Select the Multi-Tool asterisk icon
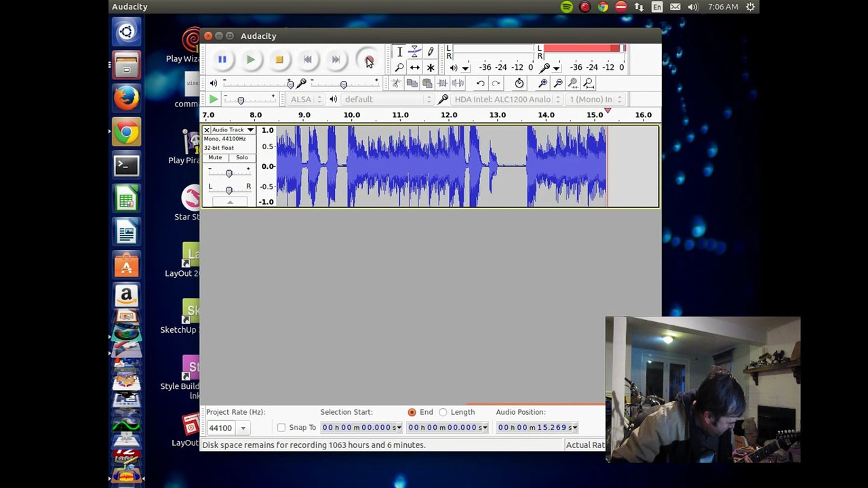This screenshot has height=488, width=868. click(430, 68)
